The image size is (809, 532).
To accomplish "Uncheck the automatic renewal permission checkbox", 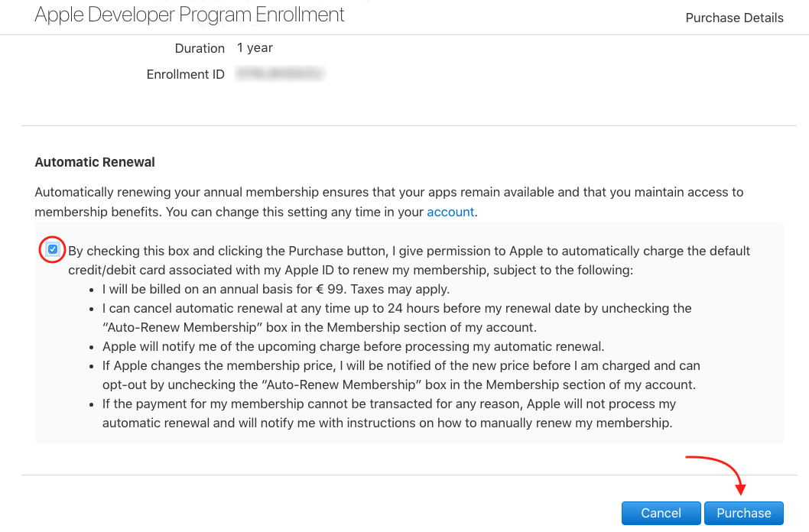I will 53,249.
